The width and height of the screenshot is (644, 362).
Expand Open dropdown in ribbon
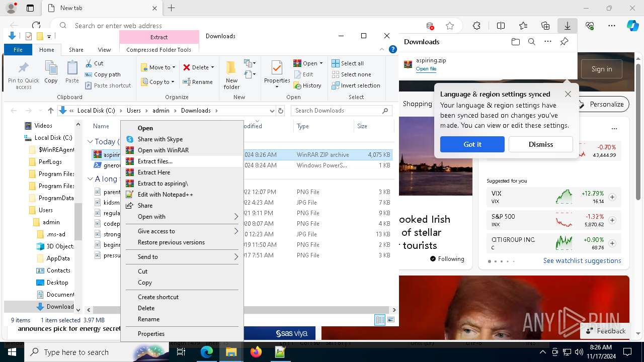[x=321, y=63]
